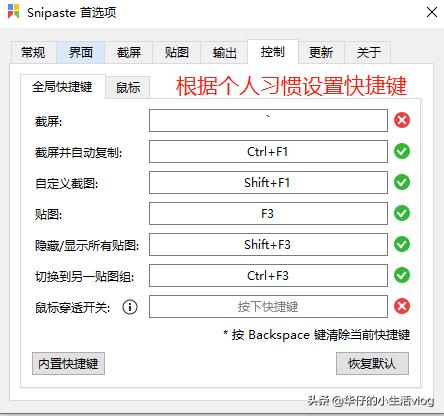444x416 pixels.
Task: Select the 控制 tab
Action: tap(273, 52)
